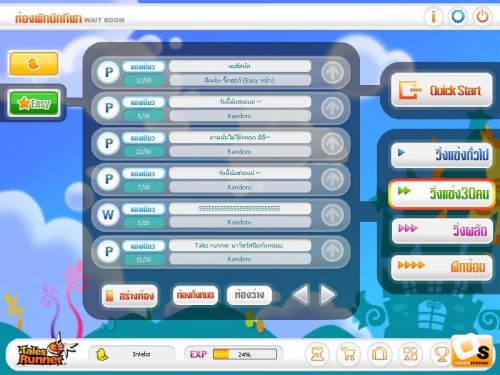500x375 pixels.
Task: Toggle the green Easy mode button
Action: click(34, 103)
